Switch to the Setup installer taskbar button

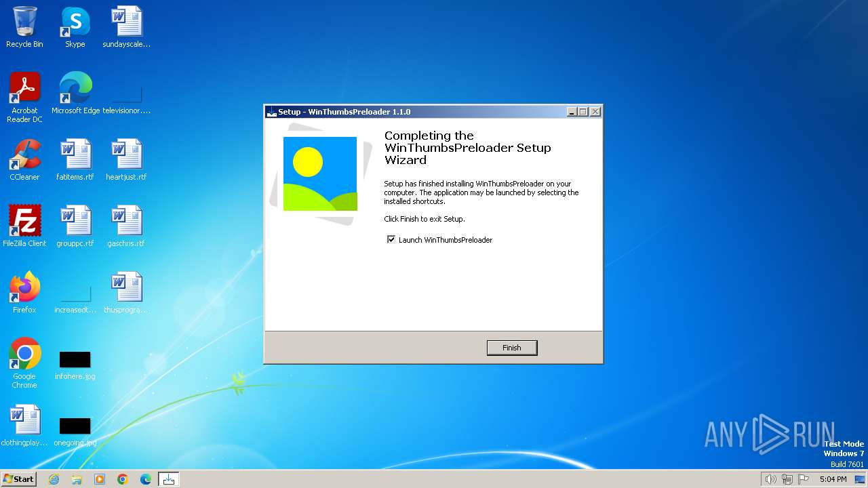tap(169, 479)
